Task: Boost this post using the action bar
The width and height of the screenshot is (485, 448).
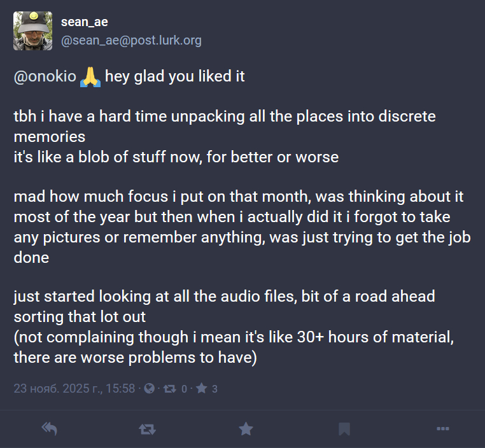Action: click(x=147, y=430)
